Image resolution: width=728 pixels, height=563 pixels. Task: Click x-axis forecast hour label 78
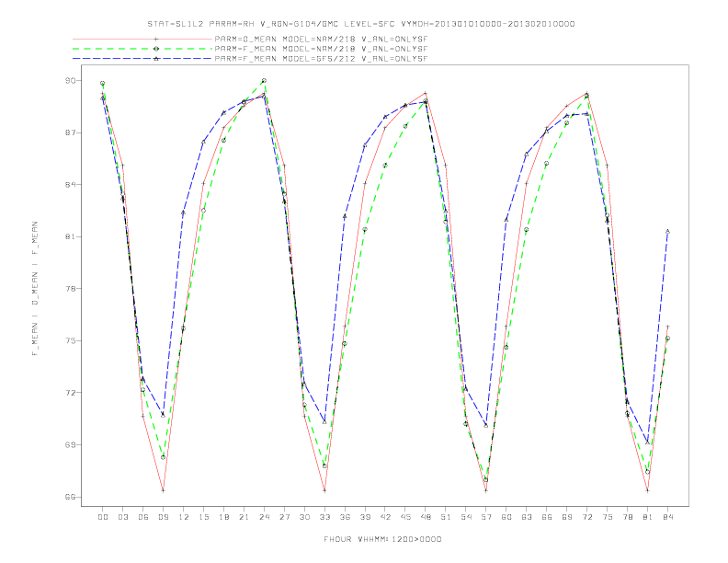pyautogui.click(x=627, y=517)
